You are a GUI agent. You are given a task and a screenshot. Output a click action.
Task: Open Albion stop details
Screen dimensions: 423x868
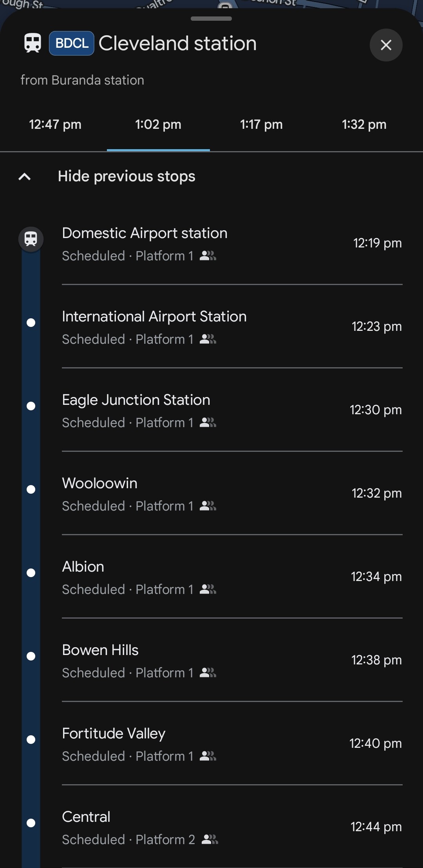coord(231,577)
